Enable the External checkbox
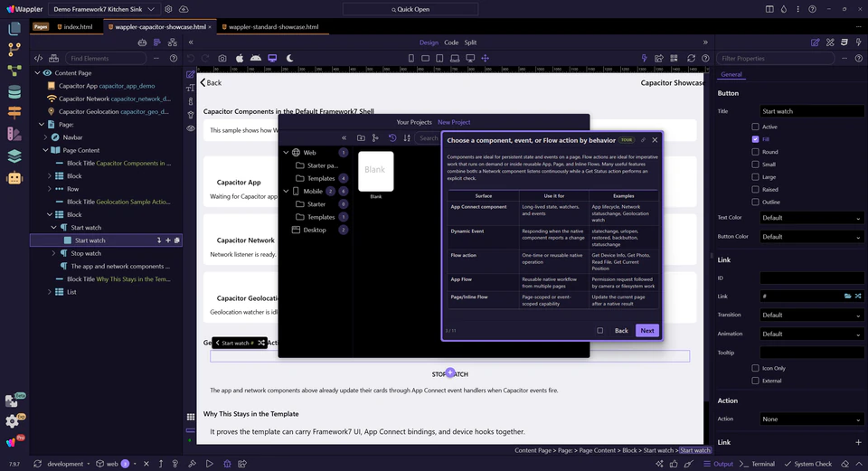868x471 pixels. coord(755,381)
